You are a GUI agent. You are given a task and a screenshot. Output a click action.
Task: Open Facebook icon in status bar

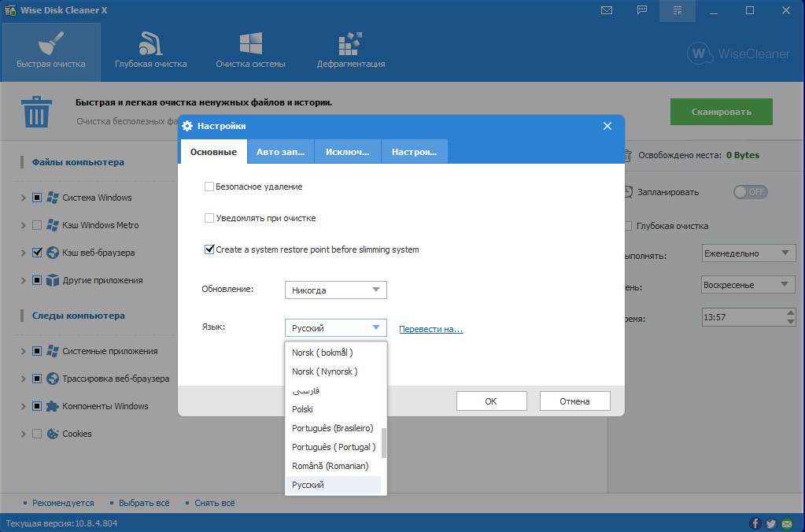[755, 523]
